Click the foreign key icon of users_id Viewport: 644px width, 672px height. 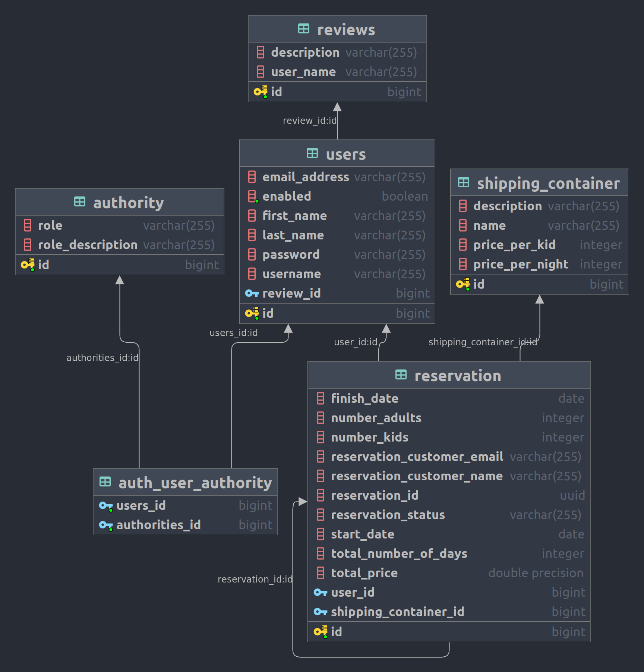point(106,506)
